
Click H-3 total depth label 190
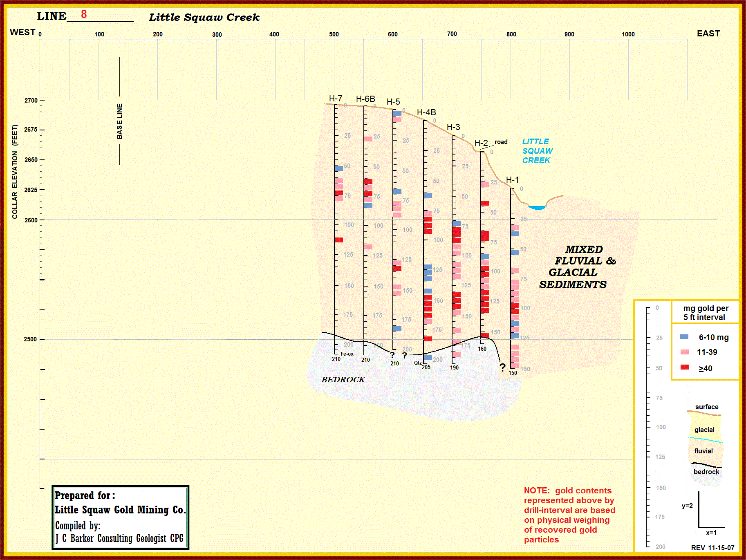pos(454,367)
